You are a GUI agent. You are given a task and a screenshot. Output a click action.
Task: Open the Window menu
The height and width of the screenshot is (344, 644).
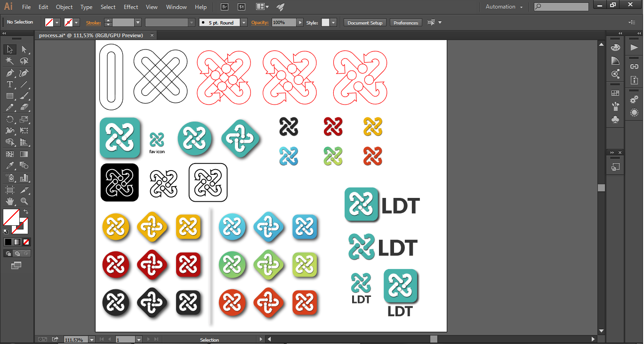(177, 7)
